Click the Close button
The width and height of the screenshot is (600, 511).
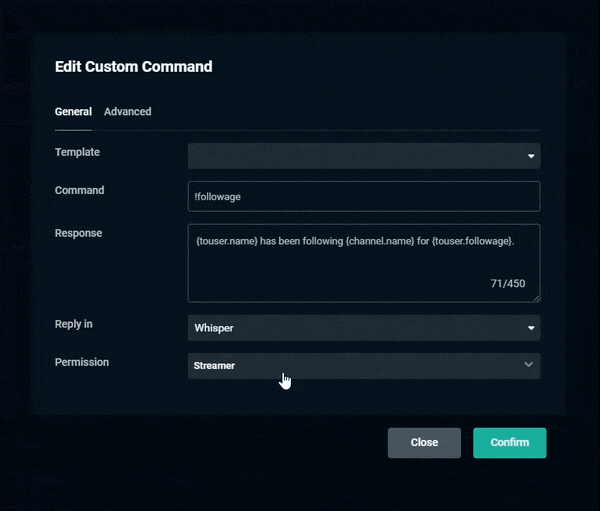tap(424, 442)
